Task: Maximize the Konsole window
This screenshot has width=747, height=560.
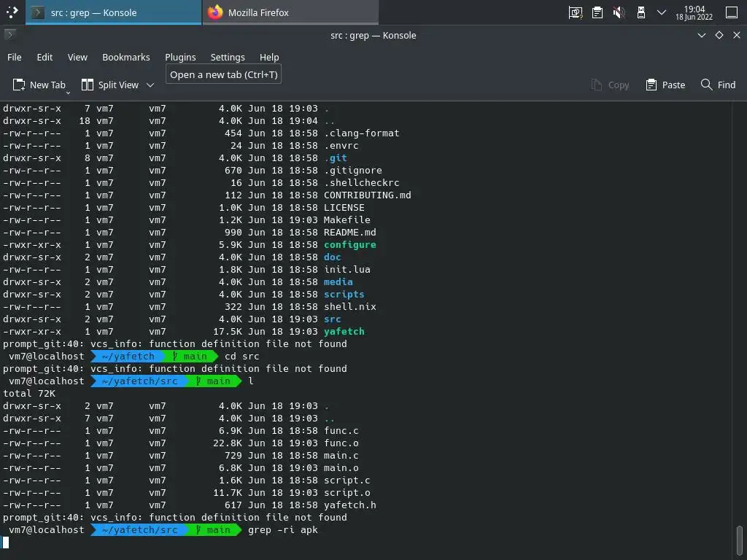Action: click(719, 35)
